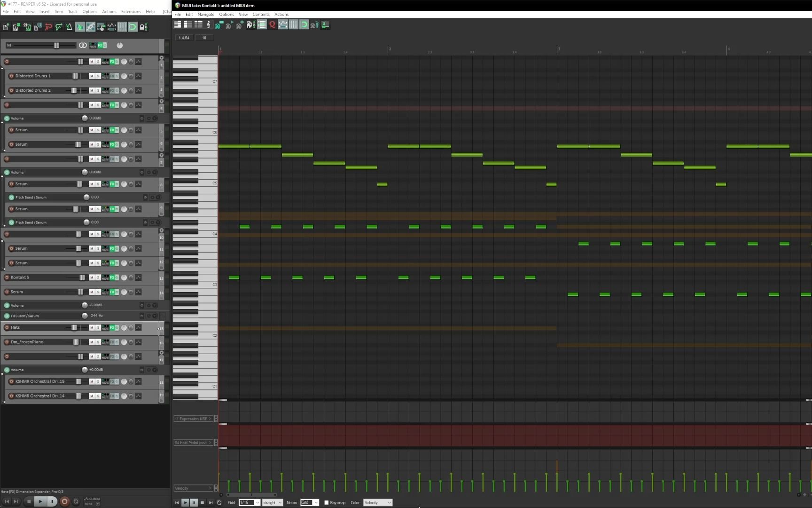
Task: Open the 64 Hold Pedal lane dropdown
Action: pyautogui.click(x=193, y=443)
